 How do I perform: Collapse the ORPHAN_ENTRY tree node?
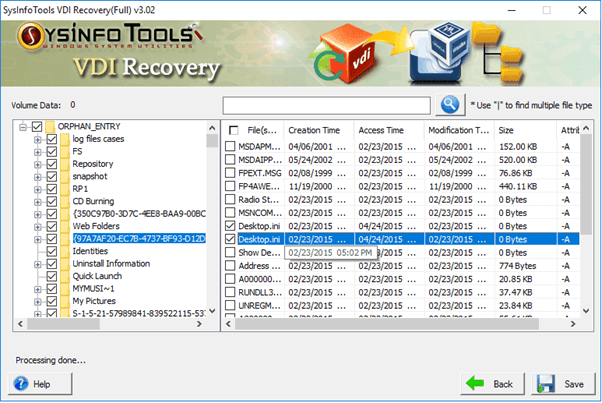tap(23, 127)
